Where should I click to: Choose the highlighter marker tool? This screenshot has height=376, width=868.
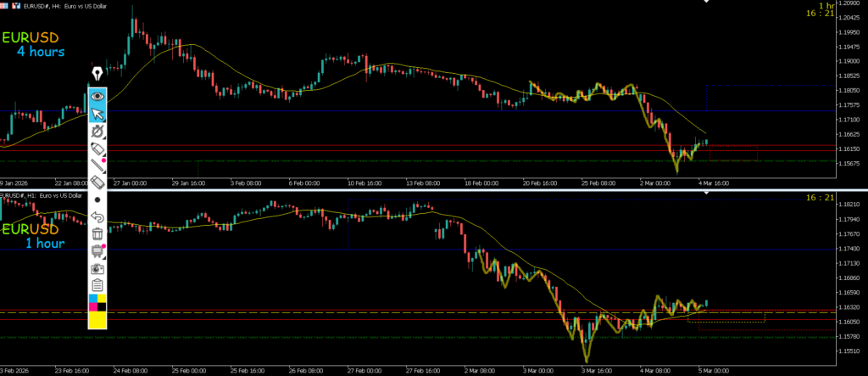click(97, 149)
